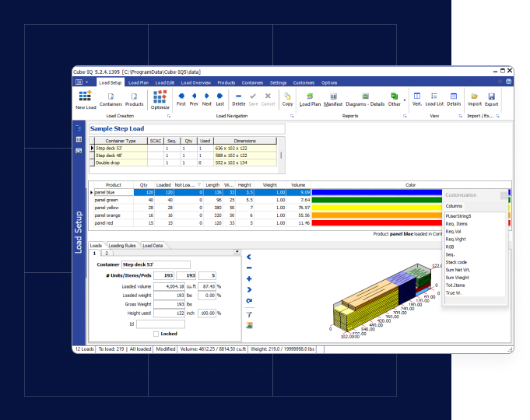Reset 3D view rotation icon
The image size is (530, 420).
coord(249,301)
